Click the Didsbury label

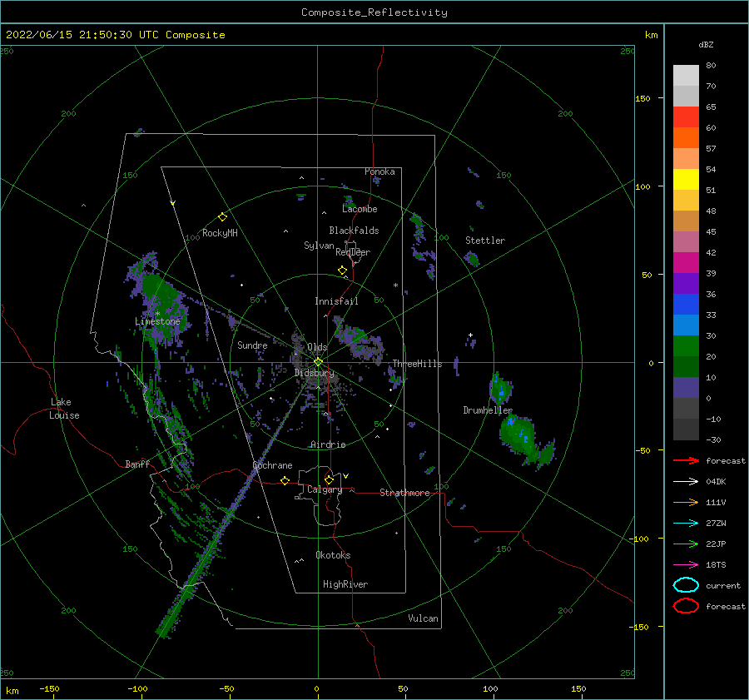tap(314, 373)
